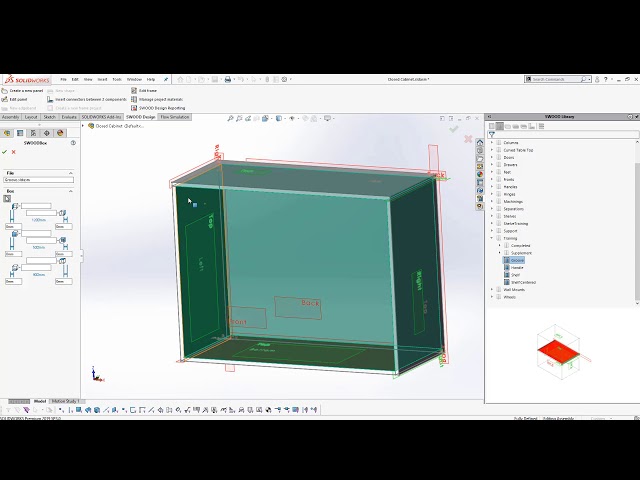Click the box selection icon under Box
640x480 pixels.
click(7, 199)
